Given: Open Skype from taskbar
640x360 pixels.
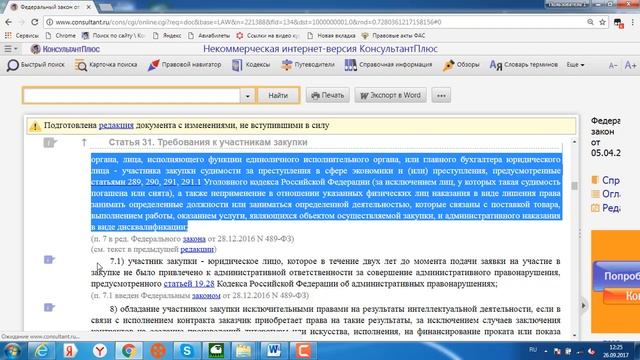Looking at the screenshot, I should 187,351.
